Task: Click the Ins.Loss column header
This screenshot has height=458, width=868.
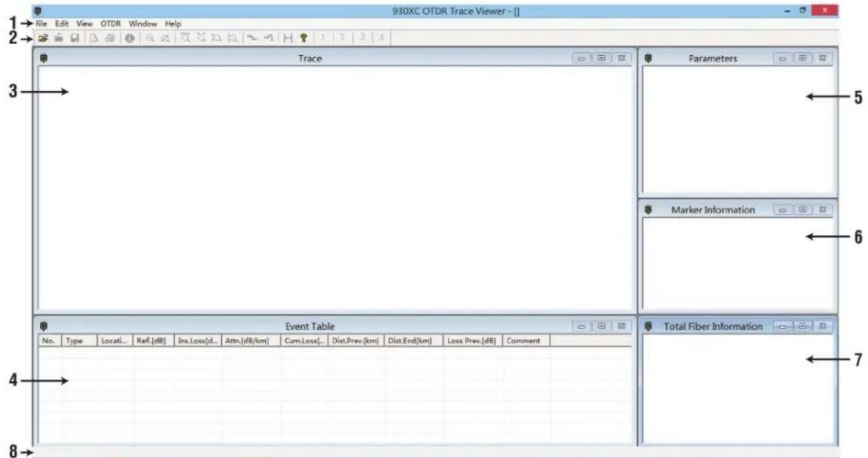Action: pyautogui.click(x=198, y=340)
